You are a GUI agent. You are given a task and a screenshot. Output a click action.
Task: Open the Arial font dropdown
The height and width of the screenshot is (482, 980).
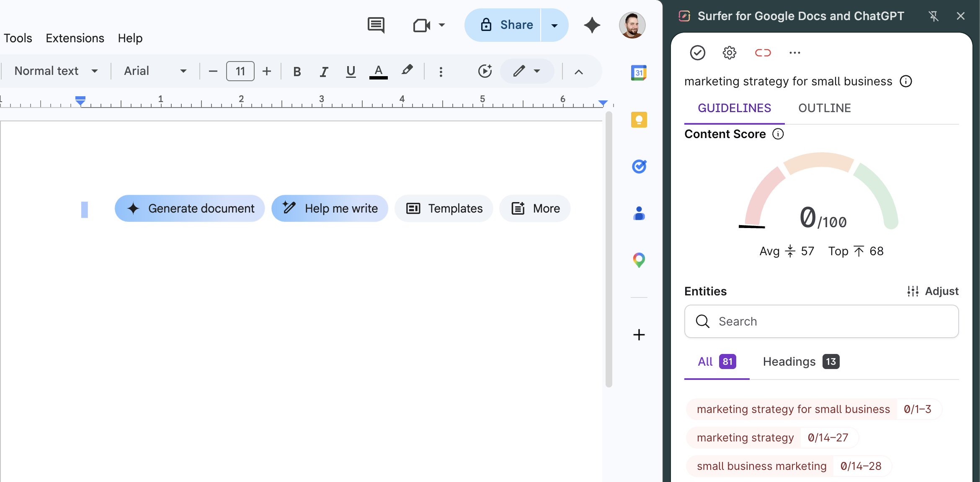point(155,71)
